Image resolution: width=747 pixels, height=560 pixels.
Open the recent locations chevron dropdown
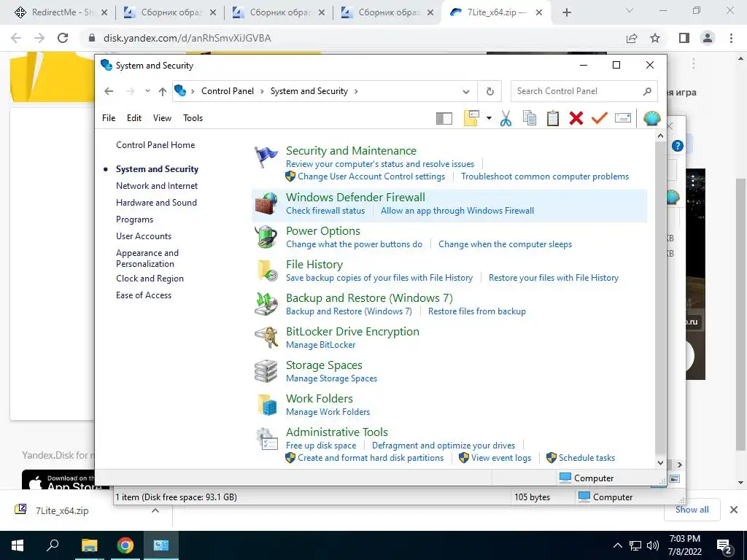tap(147, 91)
